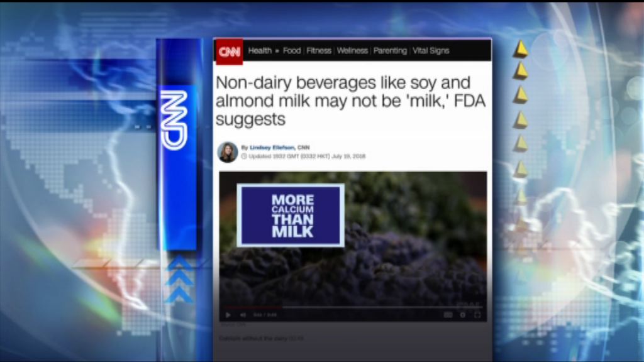The image size is (644, 362).
Task: Switch the video to fullscreen
Action: tap(477, 315)
